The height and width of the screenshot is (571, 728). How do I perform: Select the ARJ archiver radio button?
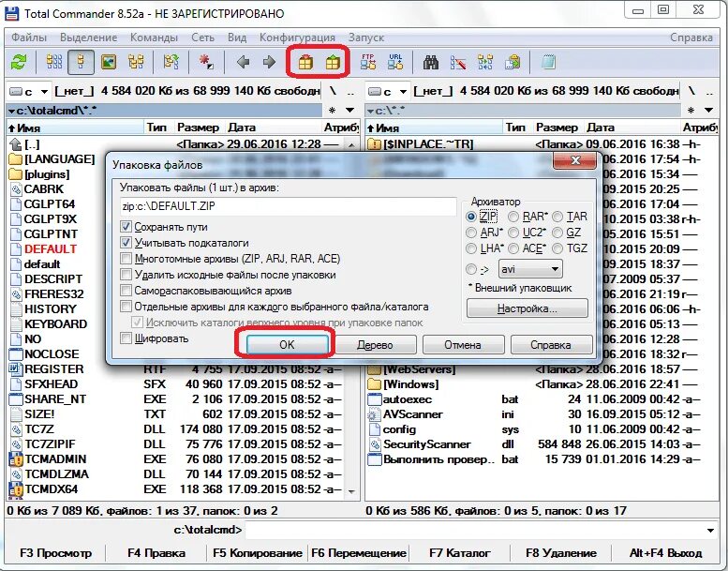click(471, 233)
